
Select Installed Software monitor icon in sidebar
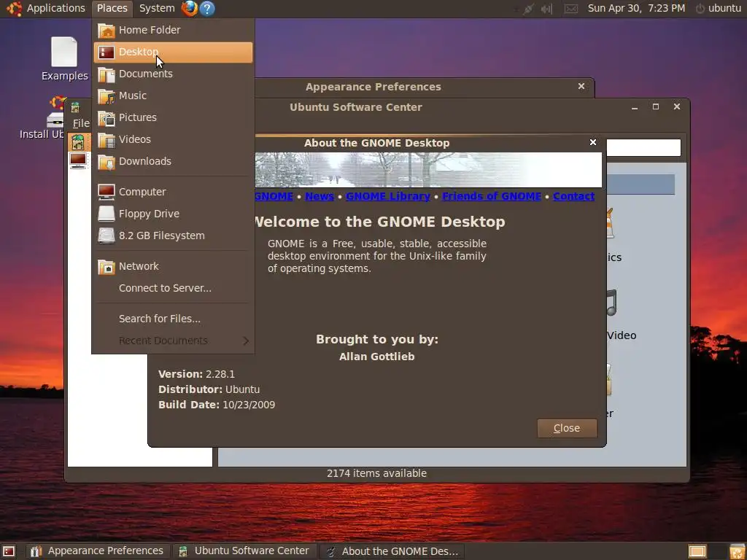click(x=78, y=160)
